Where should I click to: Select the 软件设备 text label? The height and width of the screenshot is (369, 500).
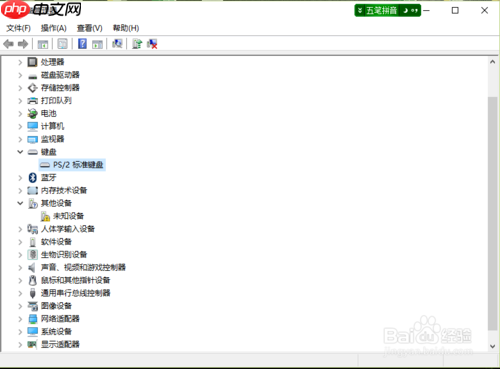click(x=56, y=242)
